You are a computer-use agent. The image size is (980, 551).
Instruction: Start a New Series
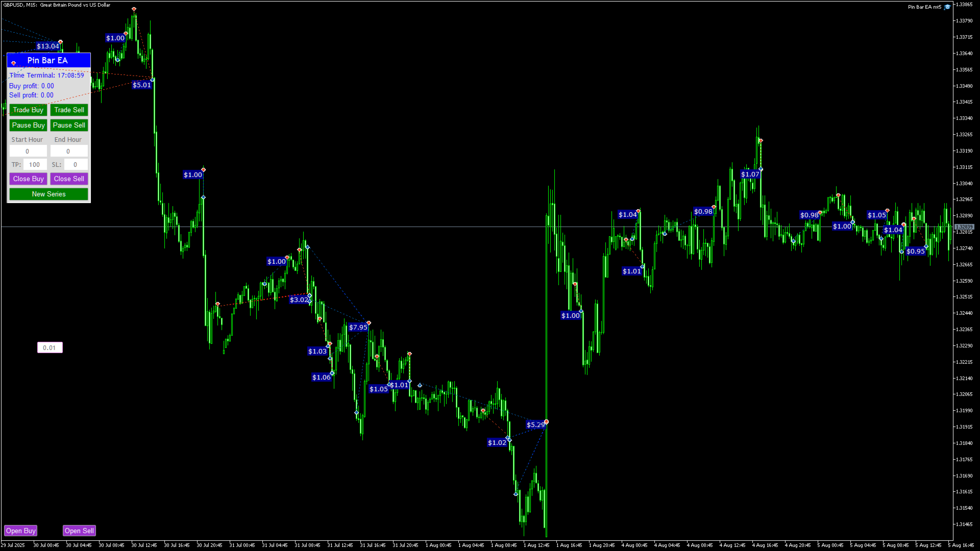pos(48,194)
